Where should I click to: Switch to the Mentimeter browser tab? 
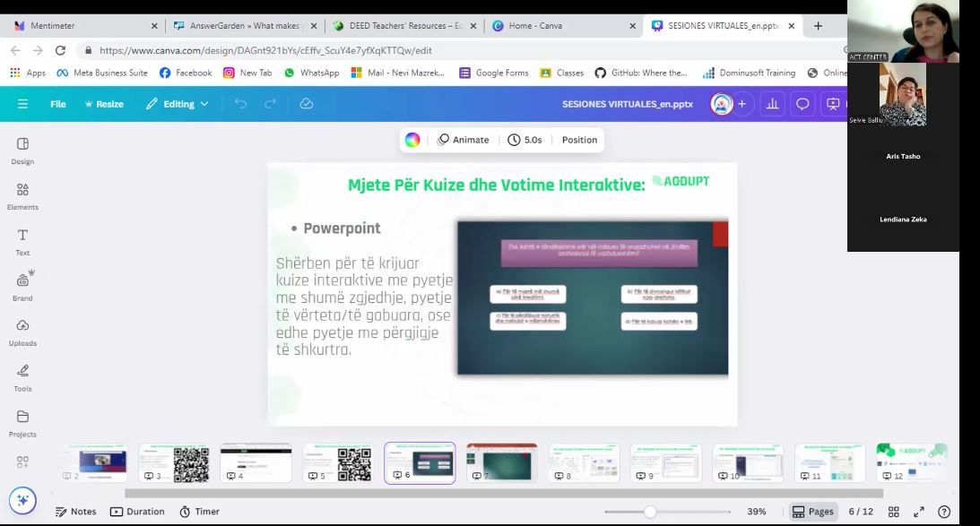[x=81, y=26]
